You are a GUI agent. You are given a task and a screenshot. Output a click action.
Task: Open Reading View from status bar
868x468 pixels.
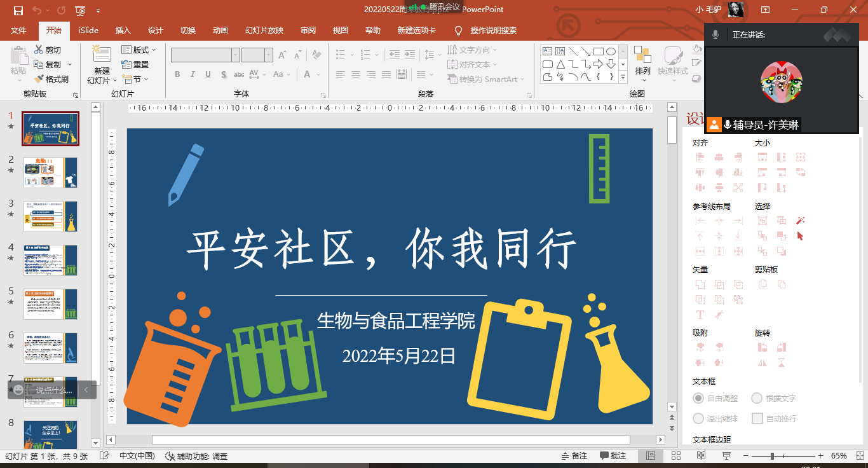701,456
